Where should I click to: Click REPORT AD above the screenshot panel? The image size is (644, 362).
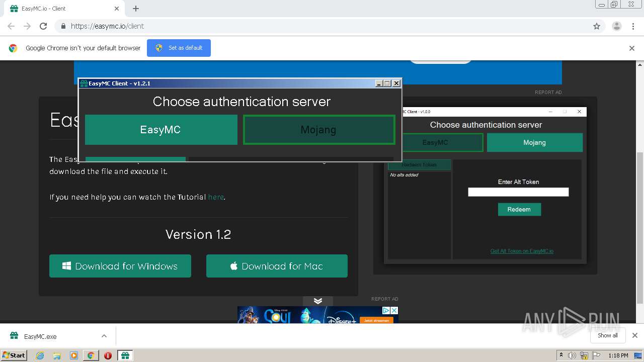[548, 93]
